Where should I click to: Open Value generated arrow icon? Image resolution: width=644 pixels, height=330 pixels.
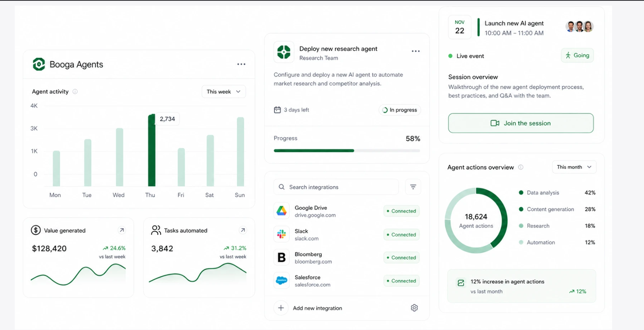point(122,230)
